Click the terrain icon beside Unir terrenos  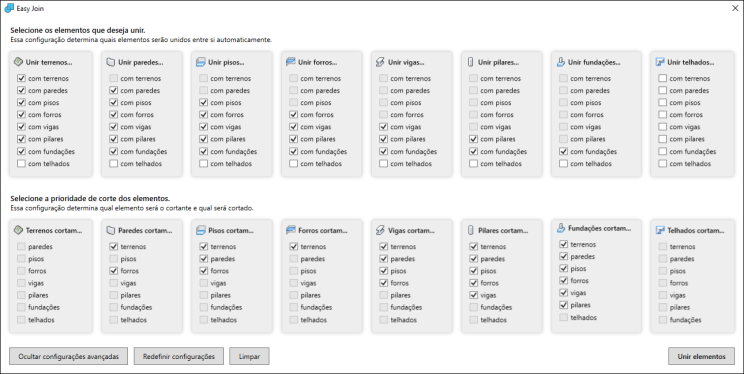click(19, 62)
